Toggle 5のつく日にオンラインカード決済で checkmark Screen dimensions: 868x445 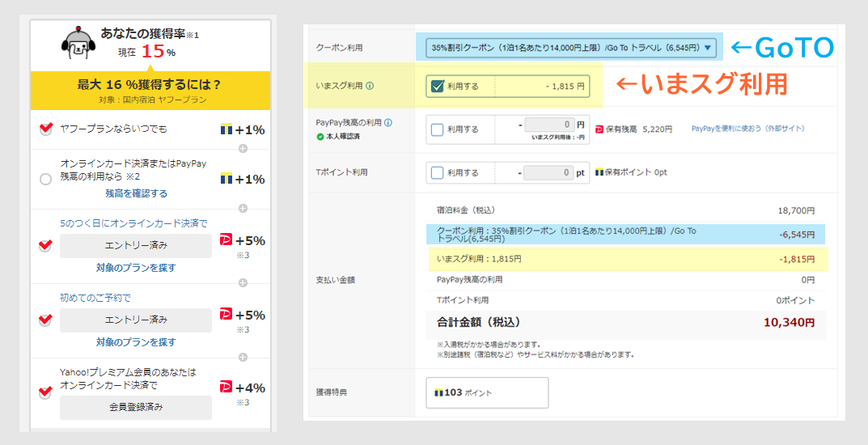[x=45, y=245]
